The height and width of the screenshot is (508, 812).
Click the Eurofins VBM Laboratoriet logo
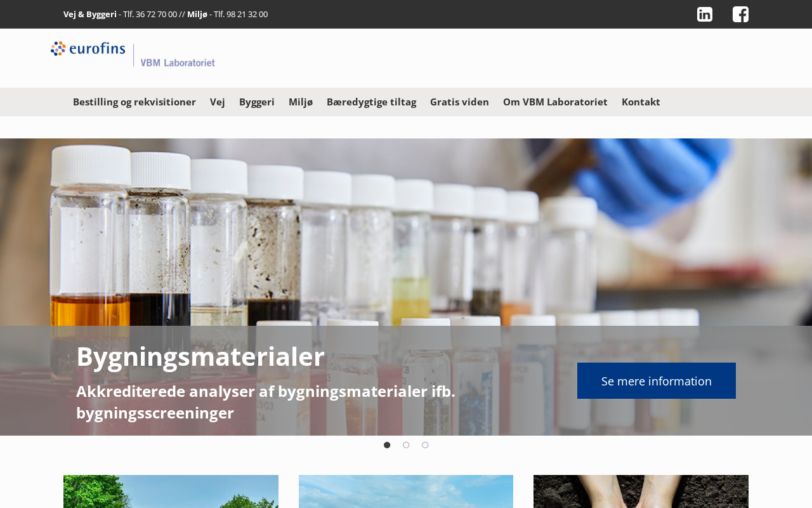pyautogui.click(x=133, y=54)
